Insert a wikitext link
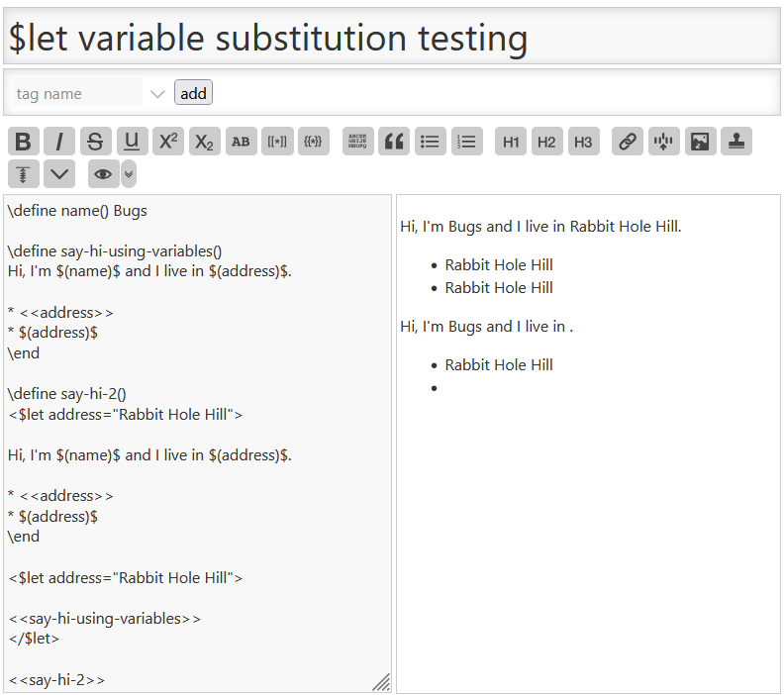The height and width of the screenshot is (695, 784). (628, 142)
